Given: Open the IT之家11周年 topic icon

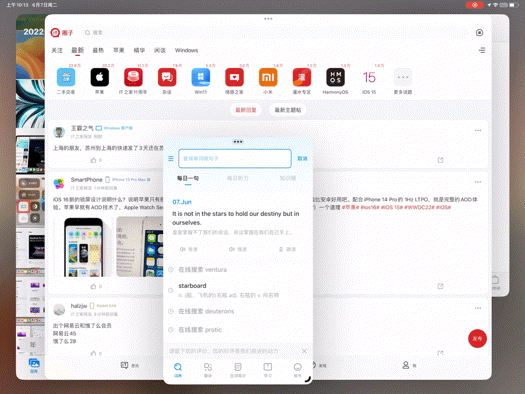Looking at the screenshot, I should [133, 77].
